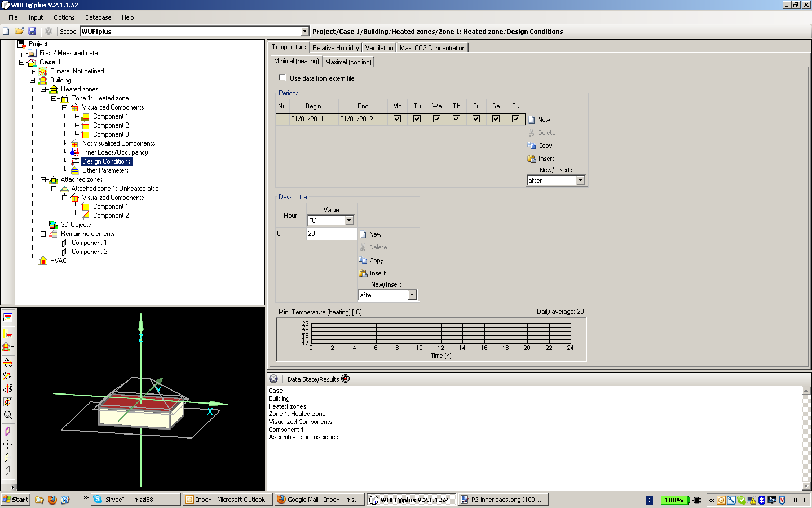Enable Use data from extern file
This screenshot has width=812, height=508.
(283, 78)
